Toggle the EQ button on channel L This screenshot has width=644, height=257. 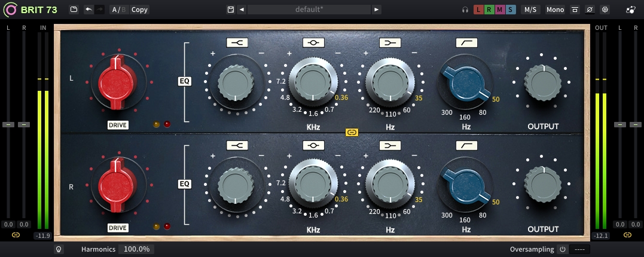coord(185,81)
